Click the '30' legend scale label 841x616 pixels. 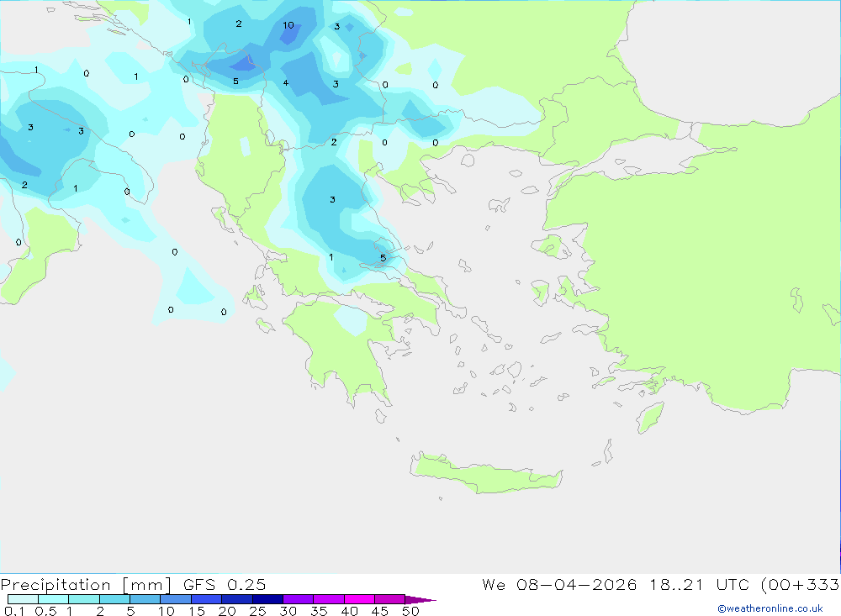coord(288,611)
